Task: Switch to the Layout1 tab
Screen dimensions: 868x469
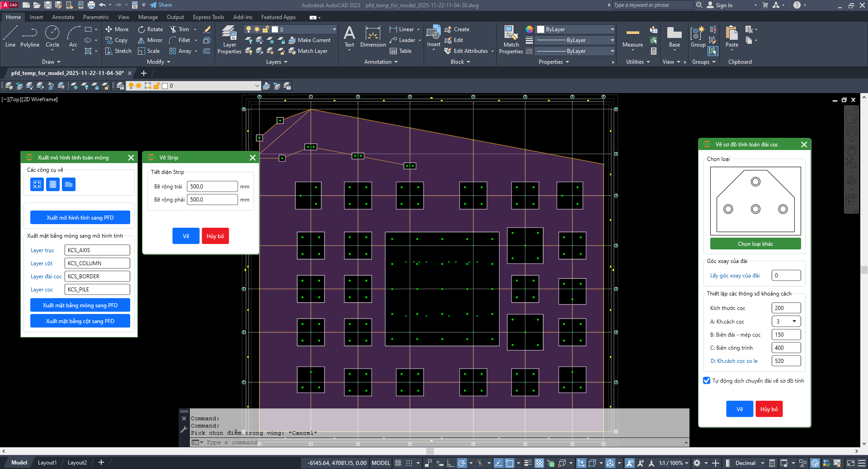Action: click(47, 463)
